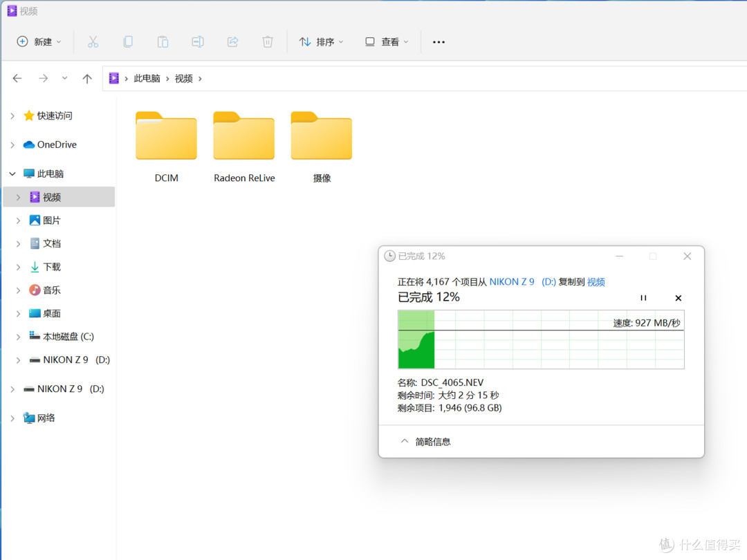The image size is (747, 560).
Task: Click the Share icon in toolbar
Action: [x=232, y=42]
